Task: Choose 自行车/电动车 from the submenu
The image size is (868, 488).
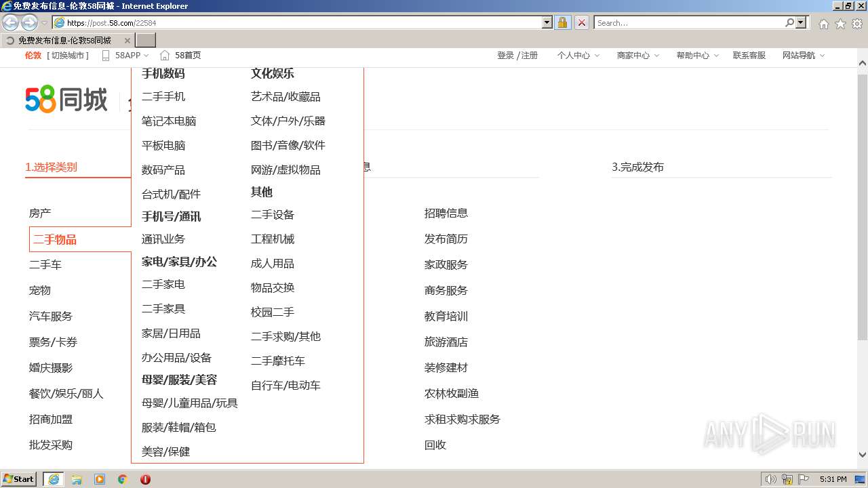Action: [285, 386]
